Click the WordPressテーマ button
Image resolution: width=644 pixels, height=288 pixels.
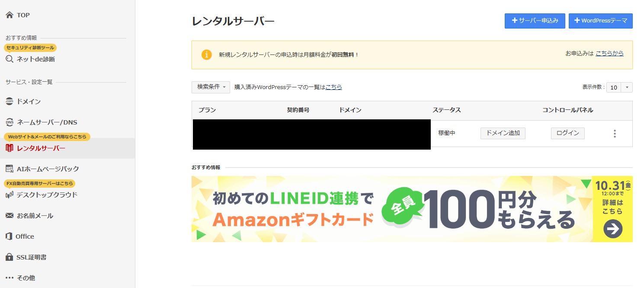[x=600, y=21]
